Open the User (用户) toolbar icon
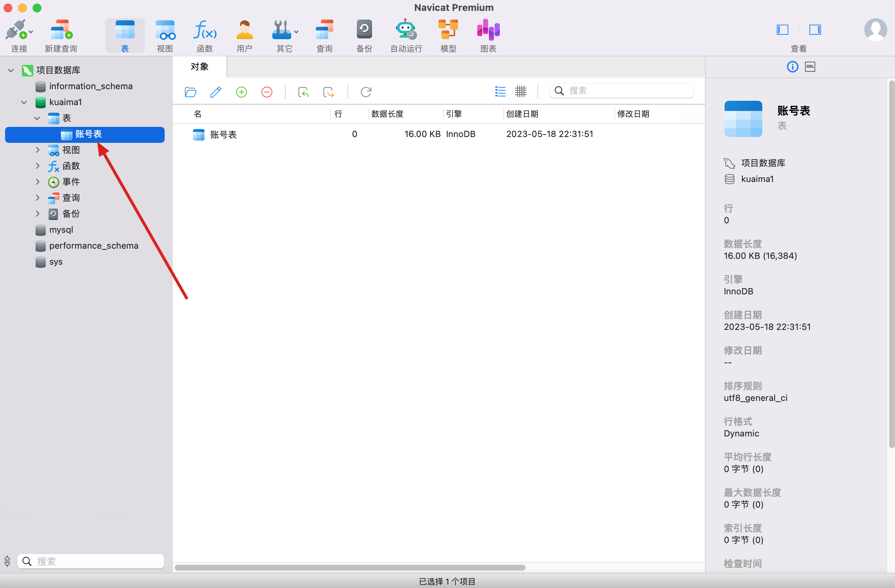 (244, 29)
